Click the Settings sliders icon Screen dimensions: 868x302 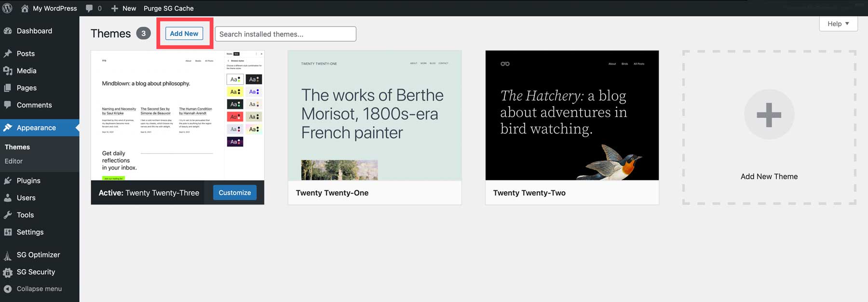pos(8,232)
